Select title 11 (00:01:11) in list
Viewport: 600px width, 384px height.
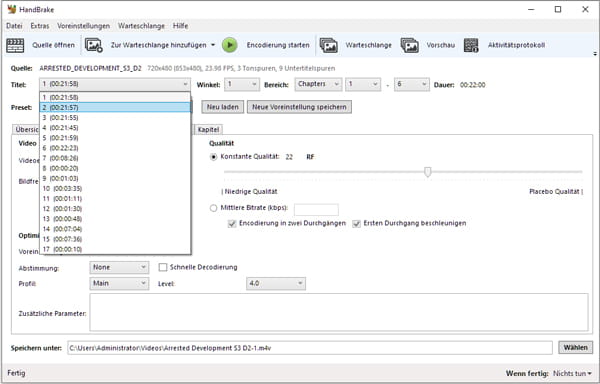[x=115, y=199]
